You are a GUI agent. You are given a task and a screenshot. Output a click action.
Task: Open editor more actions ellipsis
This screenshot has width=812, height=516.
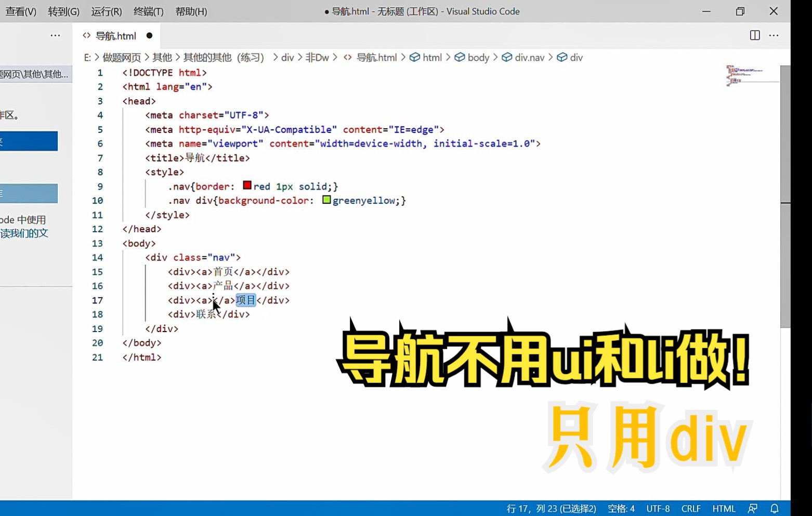[x=774, y=35]
